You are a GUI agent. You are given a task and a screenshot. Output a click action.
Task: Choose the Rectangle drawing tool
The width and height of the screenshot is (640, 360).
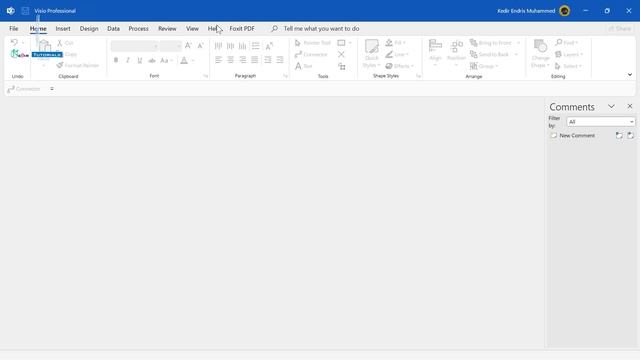tap(341, 43)
